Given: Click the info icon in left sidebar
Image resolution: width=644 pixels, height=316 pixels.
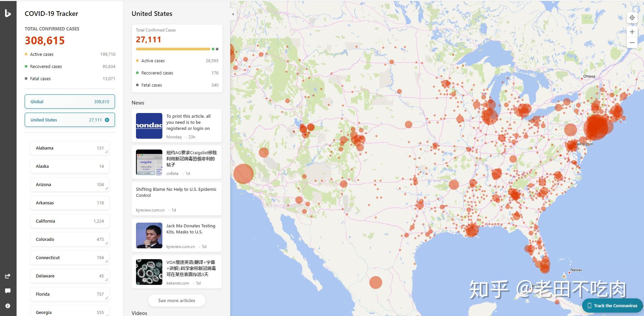Looking at the screenshot, I should [8, 306].
